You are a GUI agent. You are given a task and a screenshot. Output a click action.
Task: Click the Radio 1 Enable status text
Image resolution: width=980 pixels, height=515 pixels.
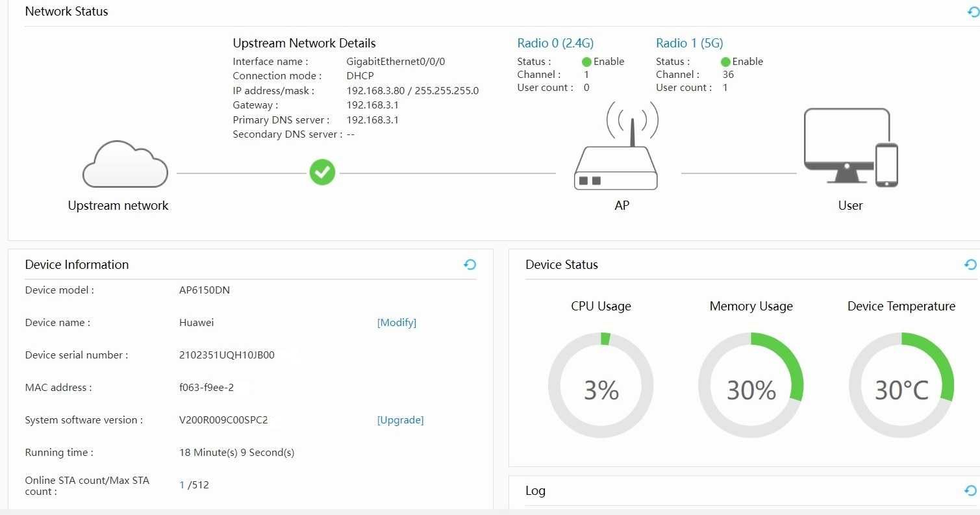coord(748,62)
